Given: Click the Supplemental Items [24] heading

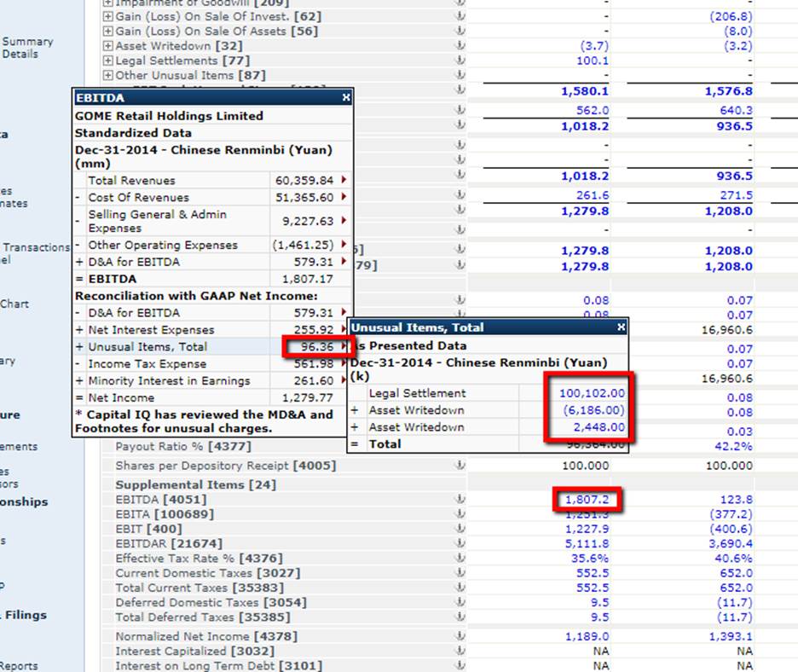Looking at the screenshot, I should [195, 484].
